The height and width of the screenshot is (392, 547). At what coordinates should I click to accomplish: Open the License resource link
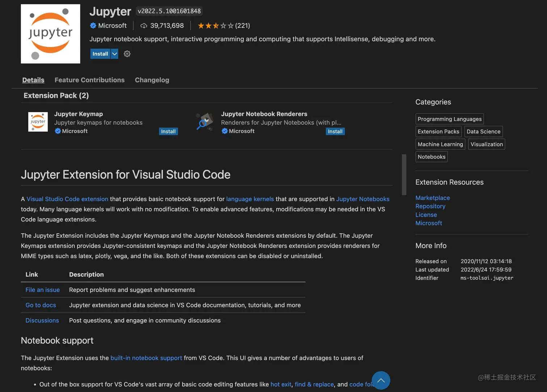coord(426,215)
